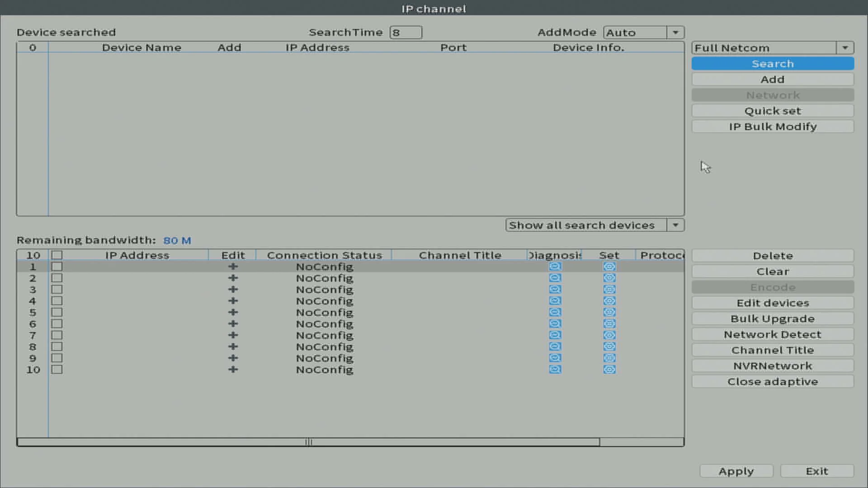Click the IP Bulk Modify option
868x488 pixels.
pyautogui.click(x=773, y=127)
